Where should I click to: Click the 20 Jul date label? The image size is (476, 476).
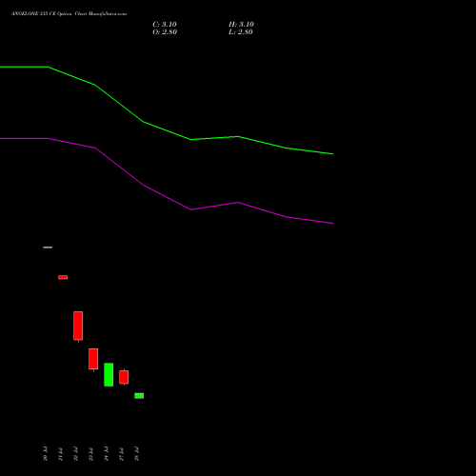click(46, 454)
